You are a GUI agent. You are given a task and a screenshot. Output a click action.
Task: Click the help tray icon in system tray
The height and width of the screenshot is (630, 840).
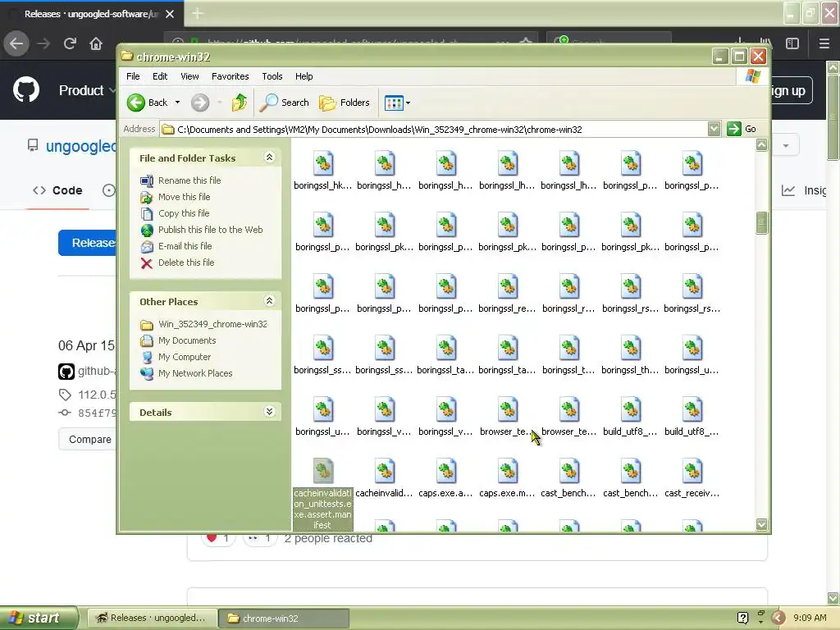pyautogui.click(x=742, y=618)
